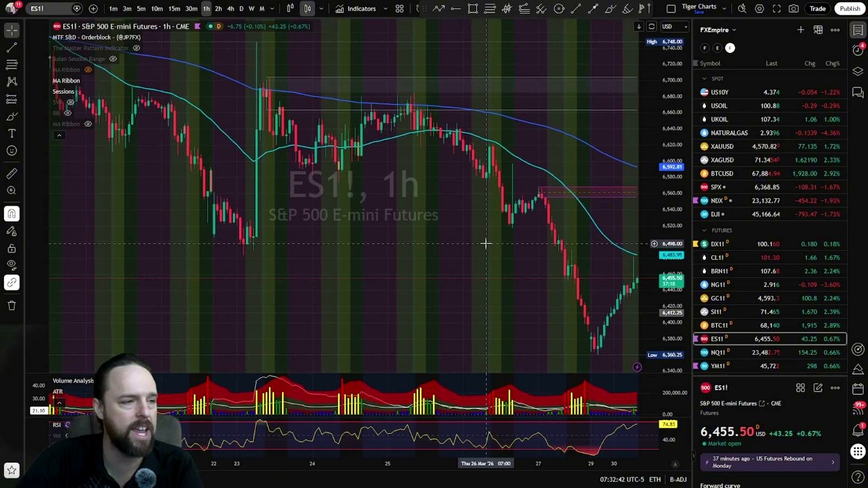Open the USD currency dropdown
This screenshot has width=868, height=488.
coord(674,27)
